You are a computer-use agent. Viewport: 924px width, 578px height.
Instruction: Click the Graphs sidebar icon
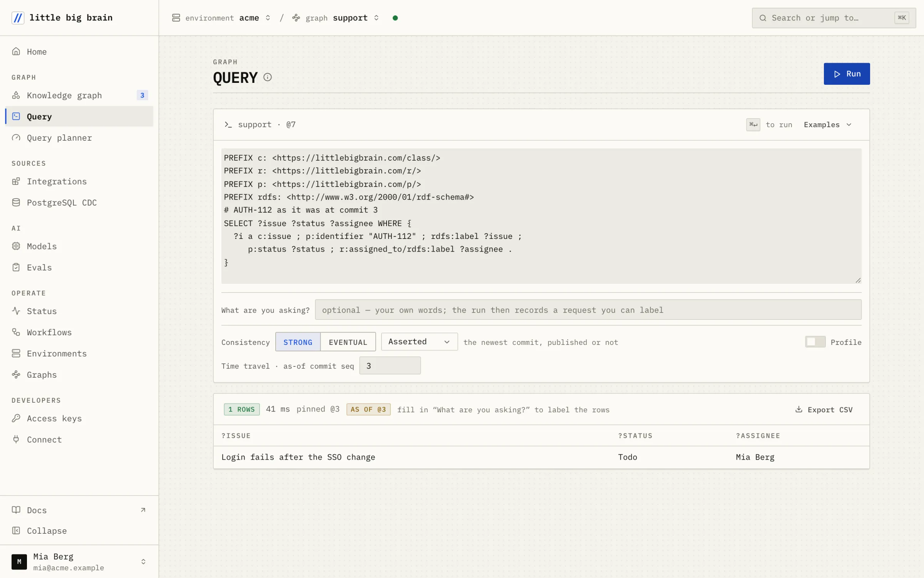pyautogui.click(x=16, y=374)
